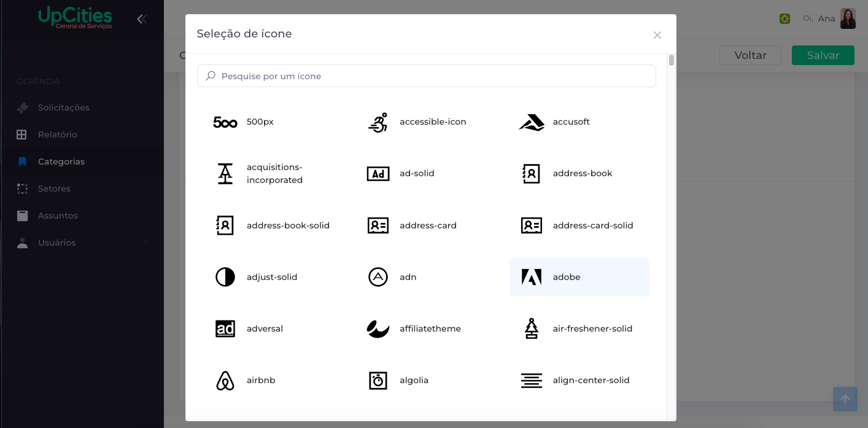Click the 'algolia' label text

pyautogui.click(x=414, y=380)
